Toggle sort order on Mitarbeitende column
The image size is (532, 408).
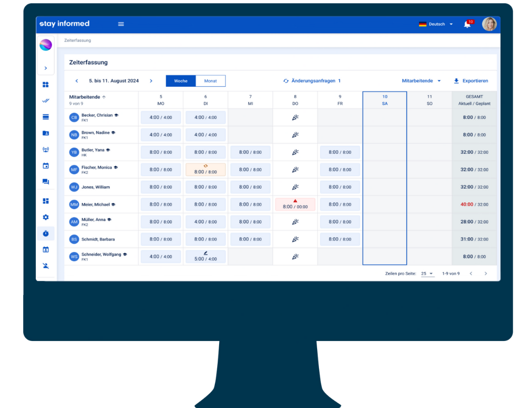point(104,97)
